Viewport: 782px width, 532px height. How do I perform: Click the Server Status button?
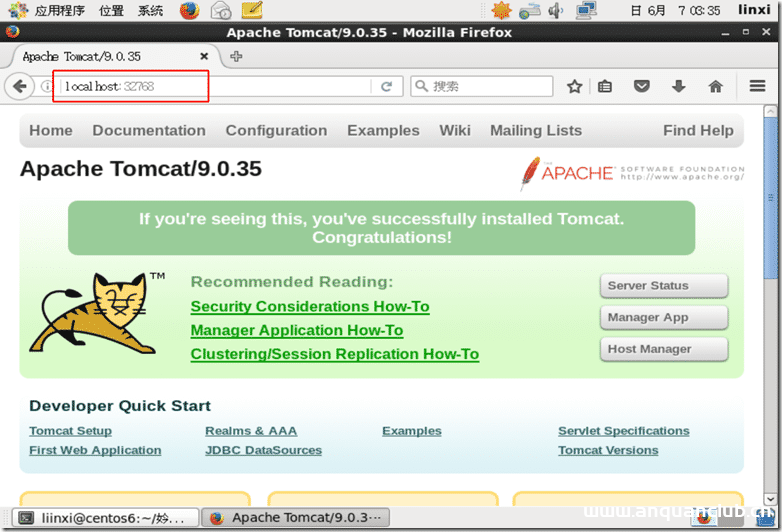coord(664,286)
